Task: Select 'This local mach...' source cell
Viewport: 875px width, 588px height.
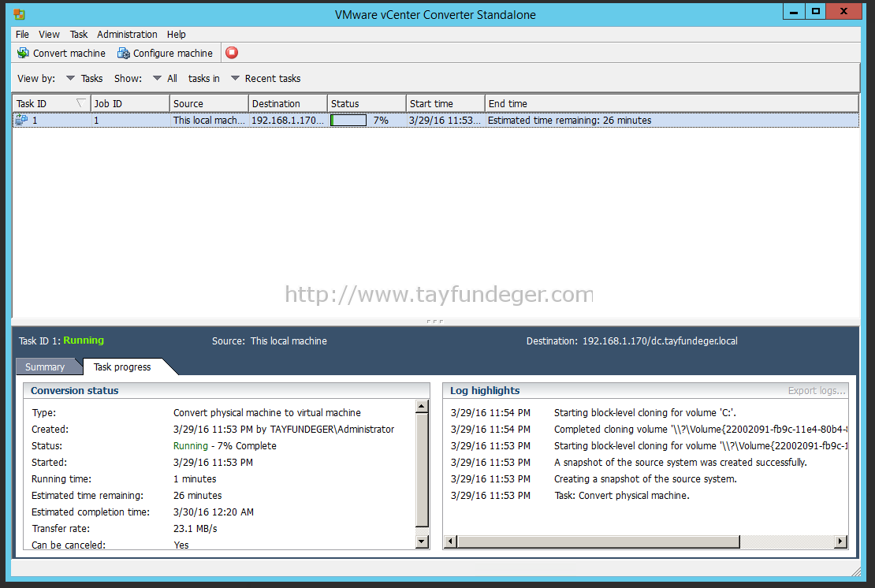Action: [209, 120]
